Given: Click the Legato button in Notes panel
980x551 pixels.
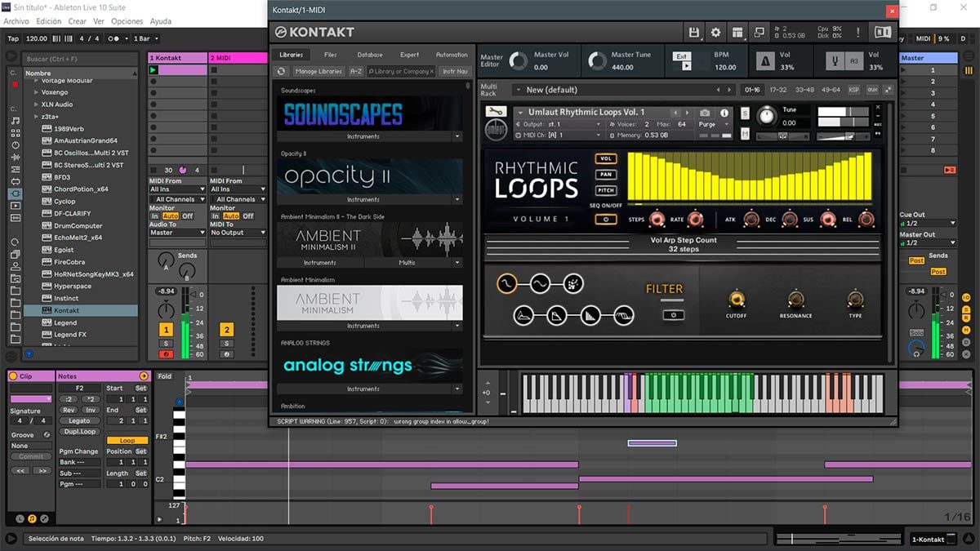Looking at the screenshot, I should click(79, 421).
